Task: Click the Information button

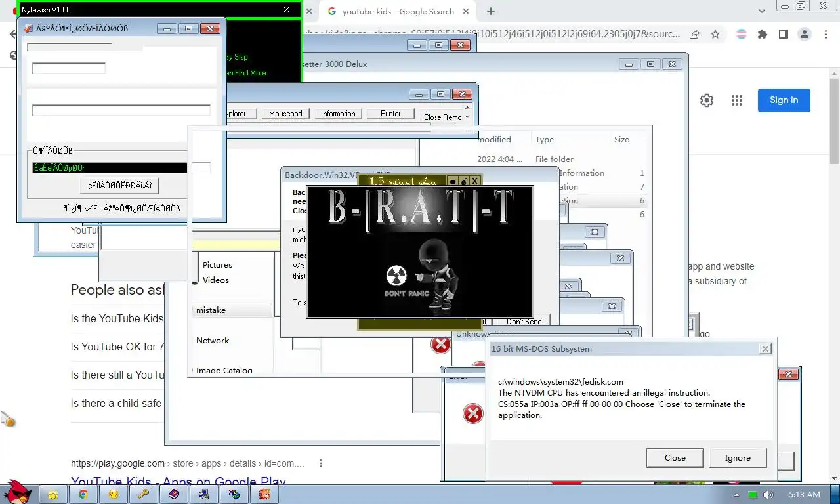Action: 338,114
